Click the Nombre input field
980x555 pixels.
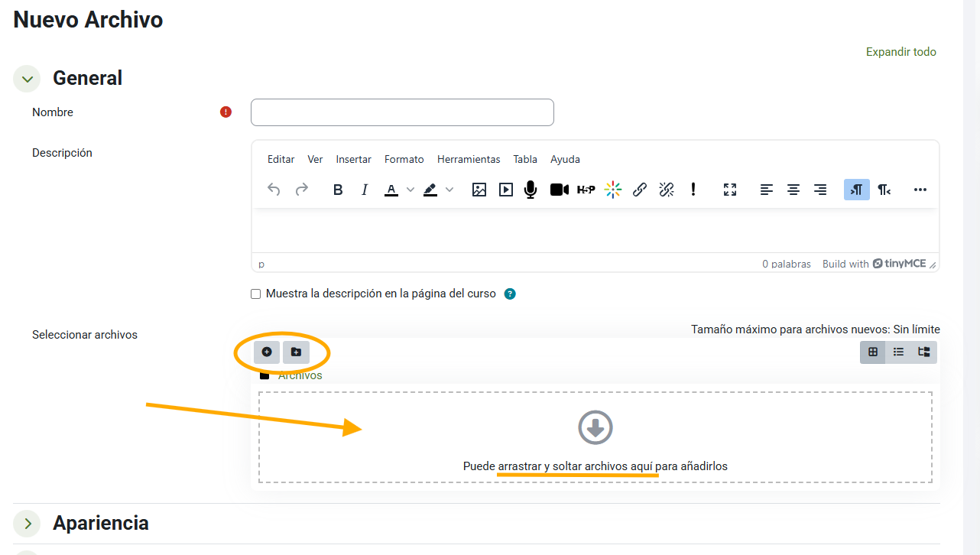(402, 112)
